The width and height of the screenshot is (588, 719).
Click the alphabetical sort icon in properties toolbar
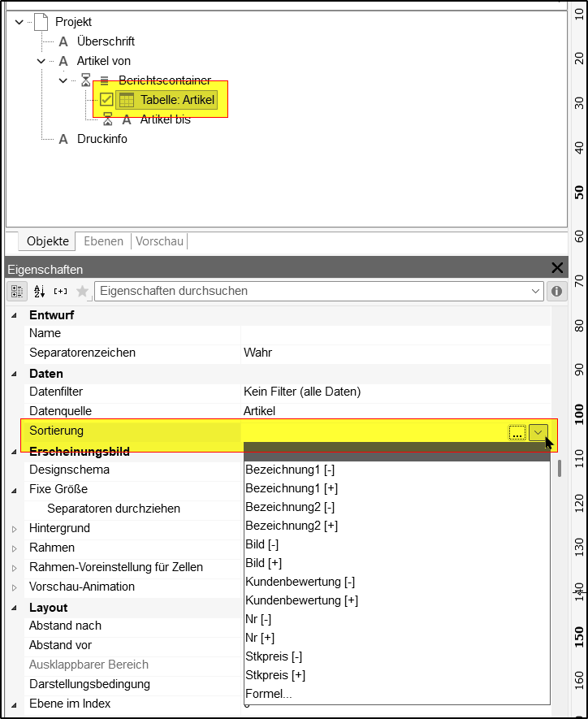click(39, 291)
